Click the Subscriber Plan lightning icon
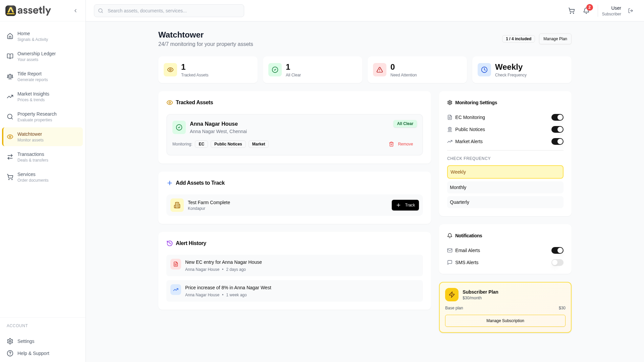 click(452, 295)
